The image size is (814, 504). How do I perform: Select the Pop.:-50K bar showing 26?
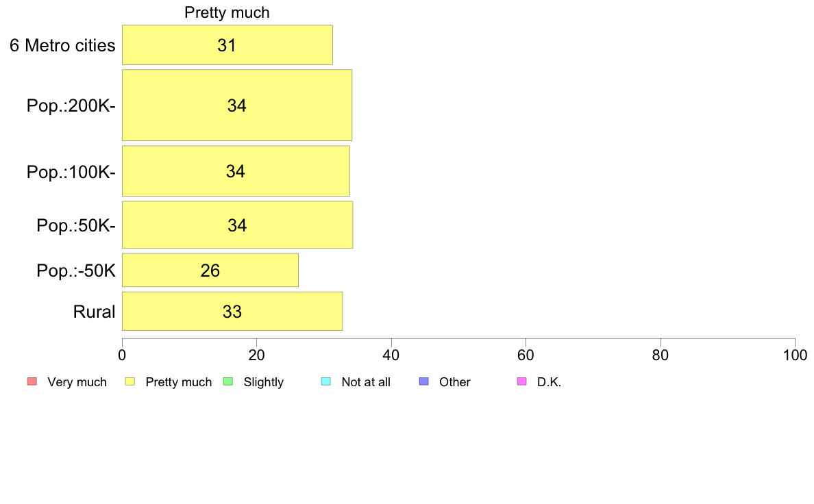point(210,270)
